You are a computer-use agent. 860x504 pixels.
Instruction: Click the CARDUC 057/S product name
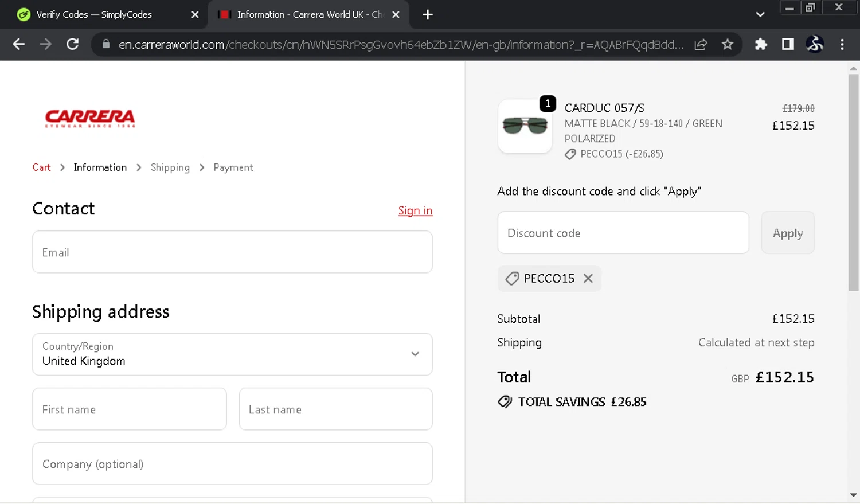(x=604, y=108)
